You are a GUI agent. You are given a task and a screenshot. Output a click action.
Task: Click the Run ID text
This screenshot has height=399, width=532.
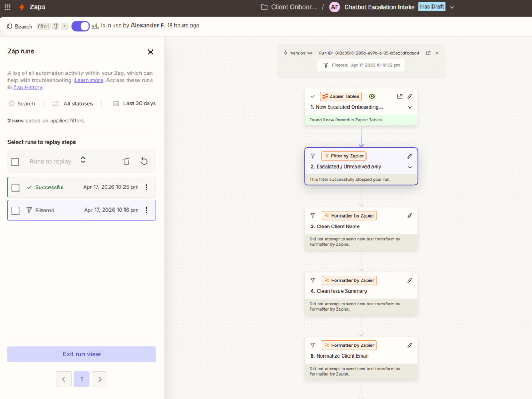(369, 53)
